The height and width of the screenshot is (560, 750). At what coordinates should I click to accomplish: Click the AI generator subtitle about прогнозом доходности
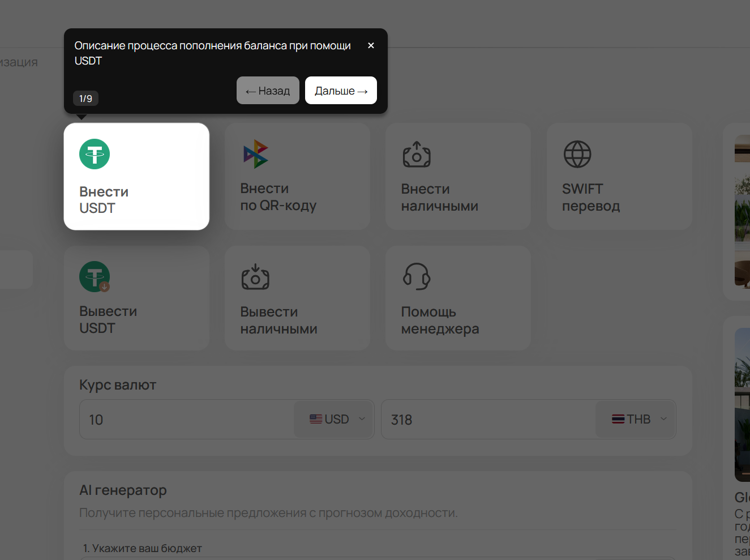coord(268,513)
